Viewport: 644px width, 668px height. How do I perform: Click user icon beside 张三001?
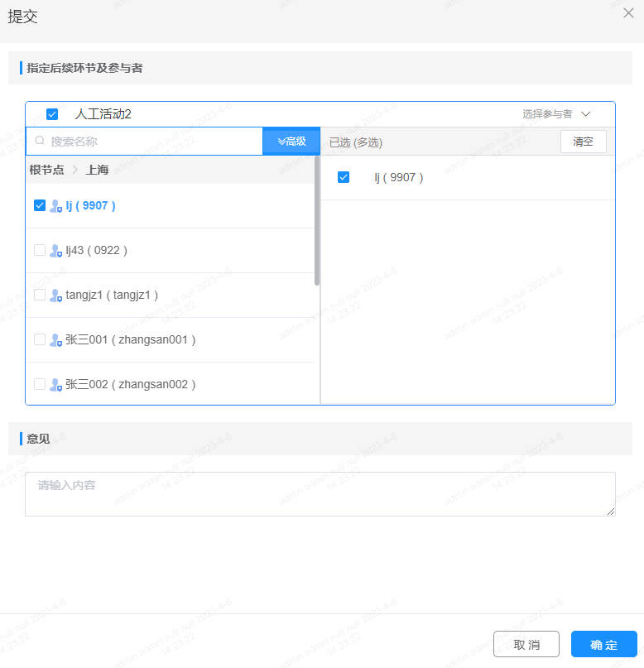[55, 340]
